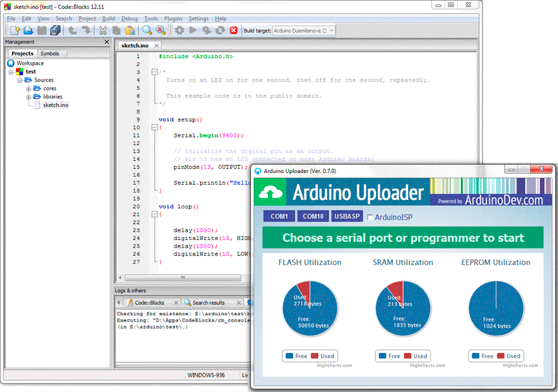The height and width of the screenshot is (392, 558).
Task: Click the Find magnifier icon
Action: pyautogui.click(x=147, y=31)
